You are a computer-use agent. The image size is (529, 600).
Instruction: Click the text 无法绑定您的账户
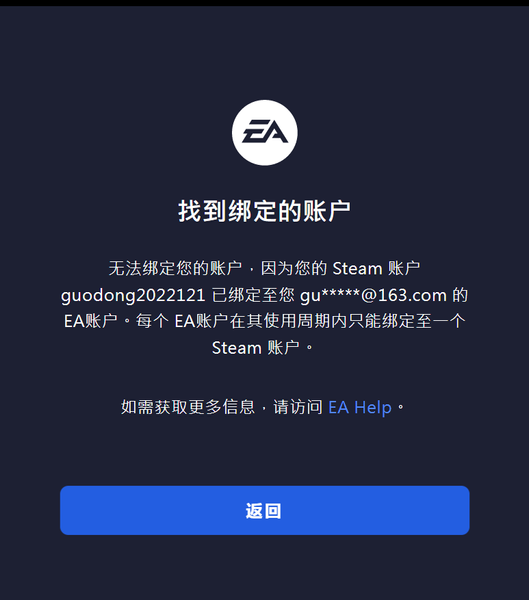click(175, 268)
